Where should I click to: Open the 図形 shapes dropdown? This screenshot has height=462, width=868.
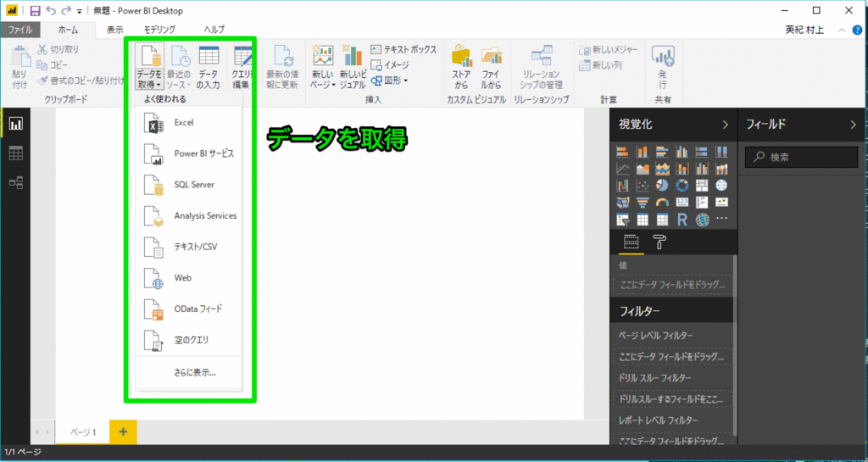[390, 81]
